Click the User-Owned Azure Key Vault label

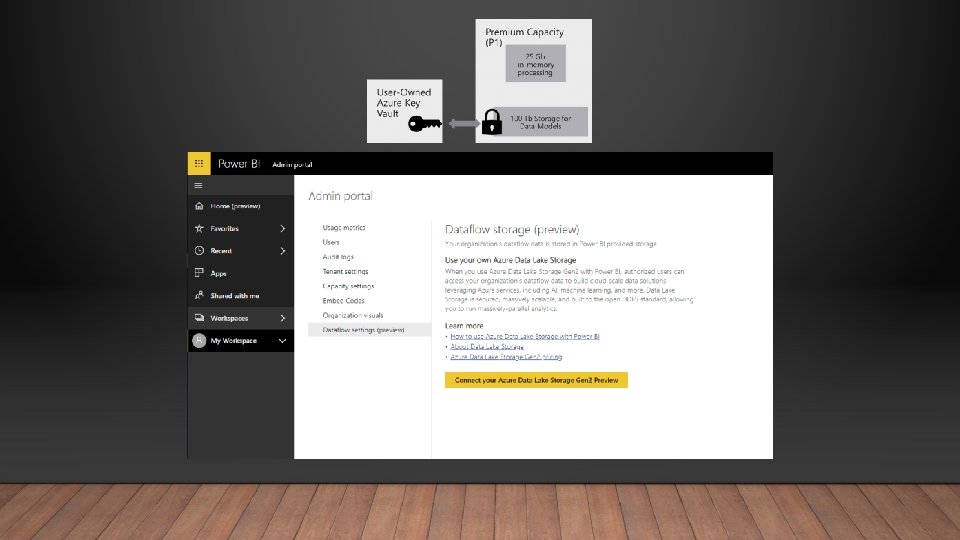pos(403,103)
